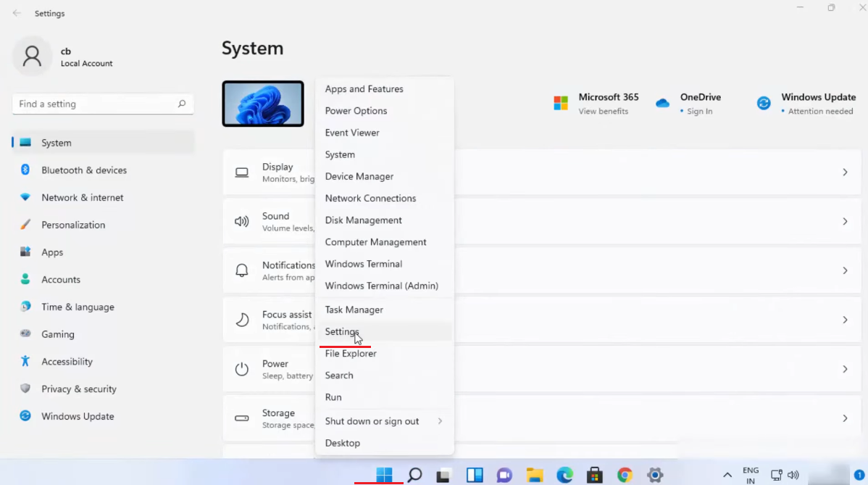Open File Explorer folder on the taskbar
The image size is (868, 485).
(535, 474)
